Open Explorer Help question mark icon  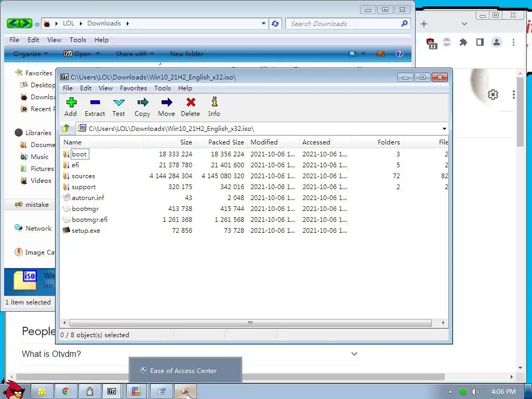pyautogui.click(x=400, y=54)
